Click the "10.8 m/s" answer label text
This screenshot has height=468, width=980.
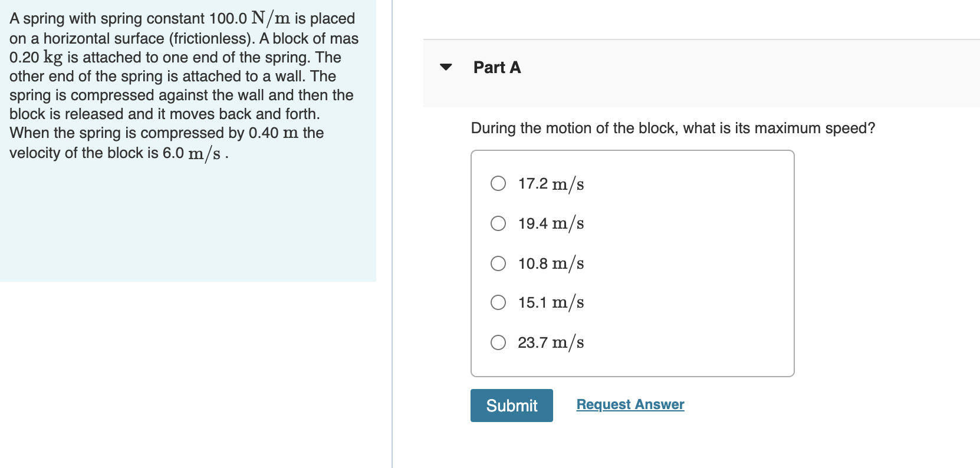[551, 263]
